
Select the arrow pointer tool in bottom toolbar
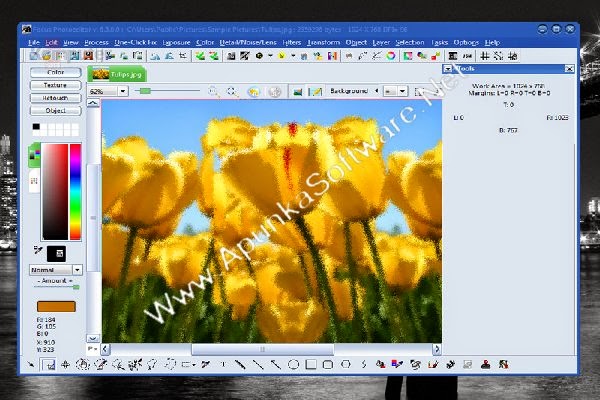[31, 364]
